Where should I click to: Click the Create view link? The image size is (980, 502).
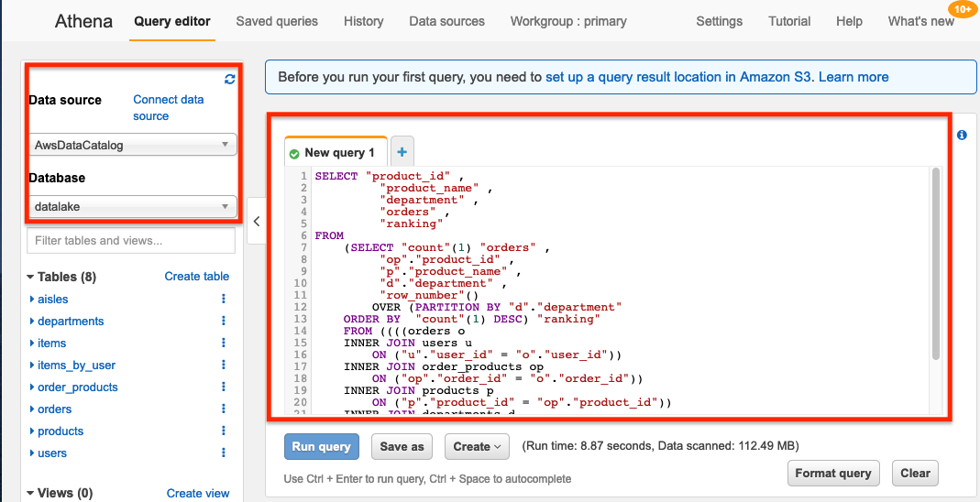198,493
